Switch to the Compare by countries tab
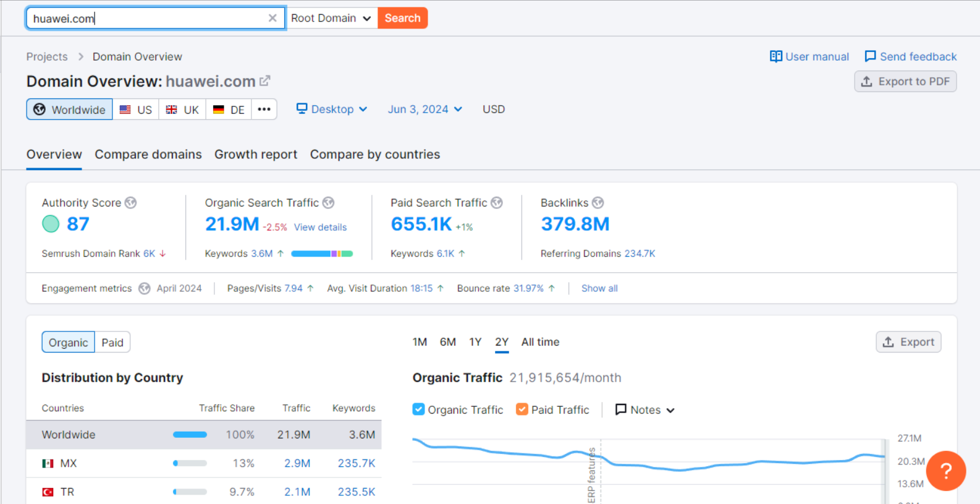This screenshot has height=504, width=980. [x=375, y=155]
